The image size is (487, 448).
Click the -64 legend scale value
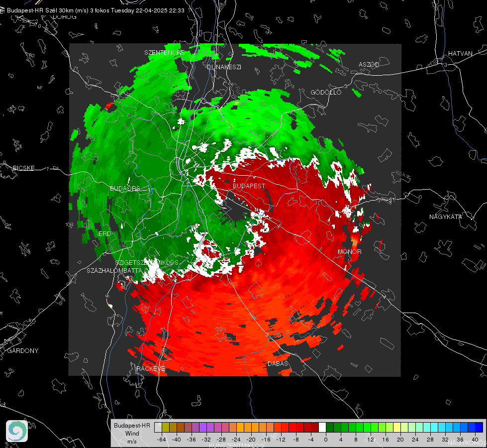tap(162, 440)
